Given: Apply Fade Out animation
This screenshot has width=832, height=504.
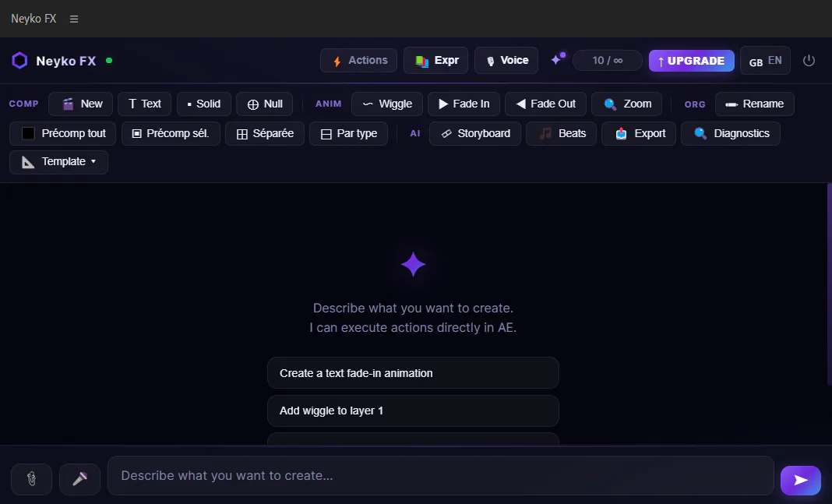Looking at the screenshot, I should click(x=545, y=104).
